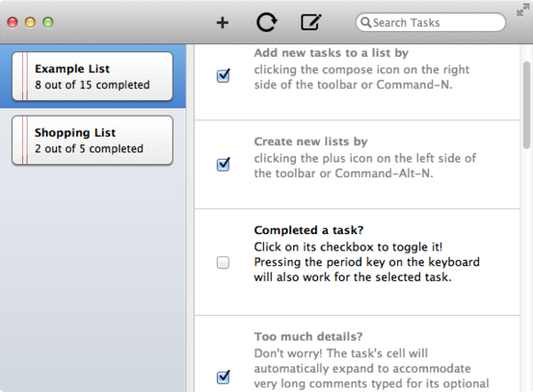Open the Shopping List in sidebar
The image size is (533, 392).
93,140
